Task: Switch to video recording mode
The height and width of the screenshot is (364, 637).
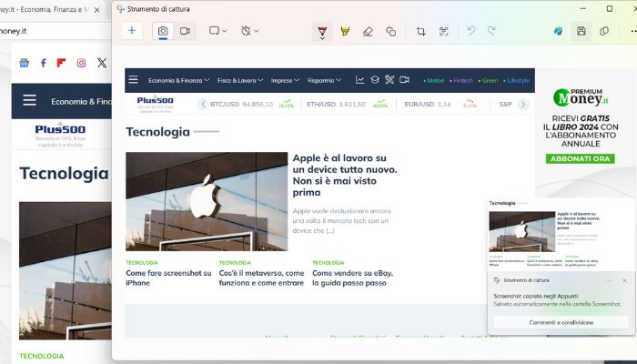Action: pyautogui.click(x=186, y=31)
